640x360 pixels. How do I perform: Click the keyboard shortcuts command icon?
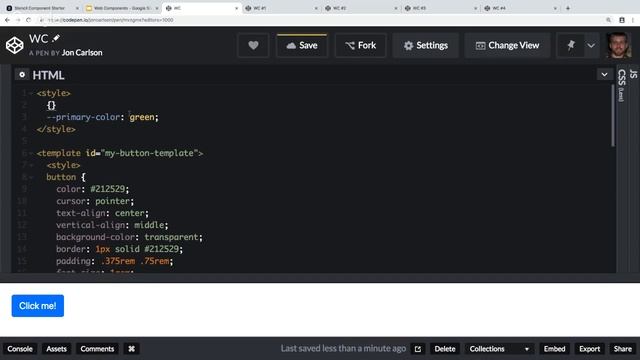pyautogui.click(x=131, y=349)
